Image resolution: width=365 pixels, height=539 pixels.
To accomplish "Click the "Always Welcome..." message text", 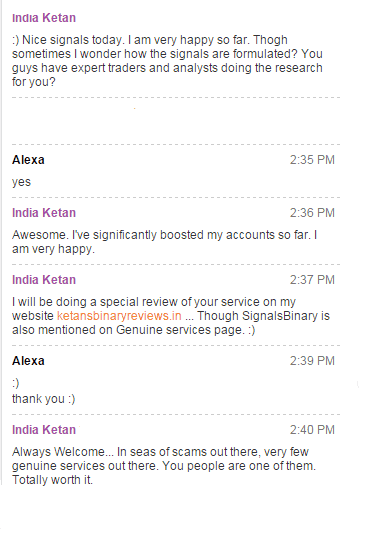I will [x=164, y=466].
